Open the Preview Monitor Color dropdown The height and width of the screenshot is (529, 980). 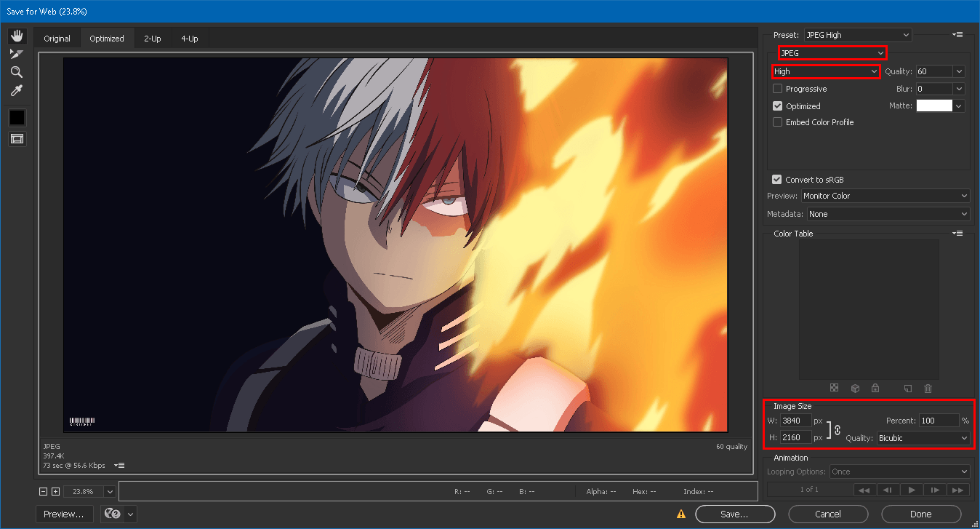click(x=885, y=196)
